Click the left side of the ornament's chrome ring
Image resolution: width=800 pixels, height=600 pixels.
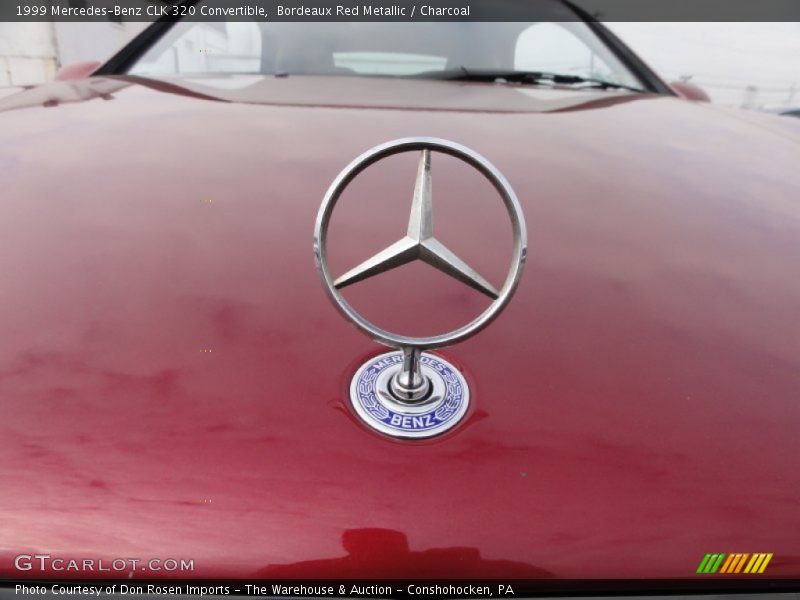coord(320,240)
